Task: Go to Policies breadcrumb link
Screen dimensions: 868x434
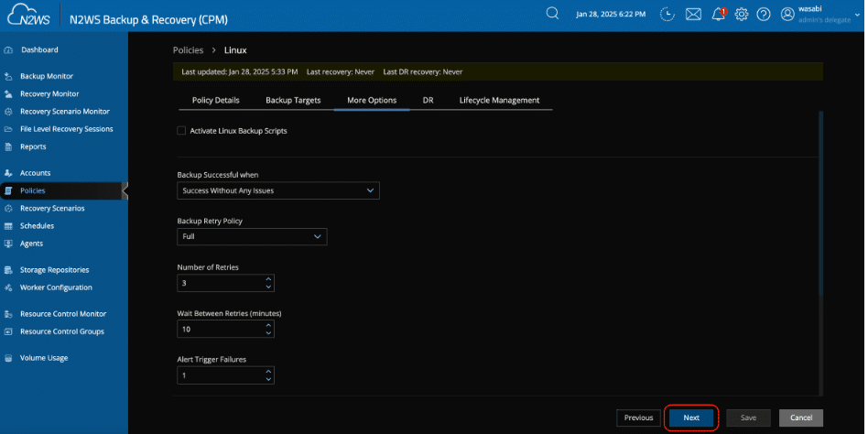Action: [x=189, y=50]
